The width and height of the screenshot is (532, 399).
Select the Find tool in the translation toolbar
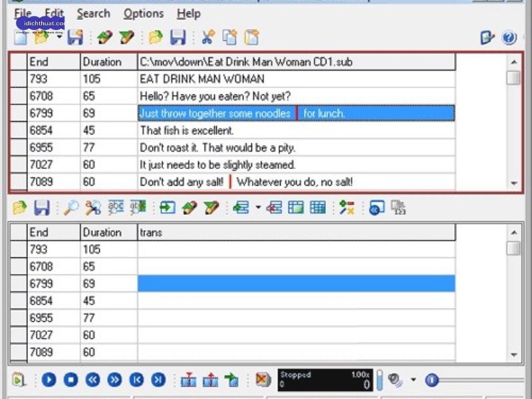tap(70, 207)
